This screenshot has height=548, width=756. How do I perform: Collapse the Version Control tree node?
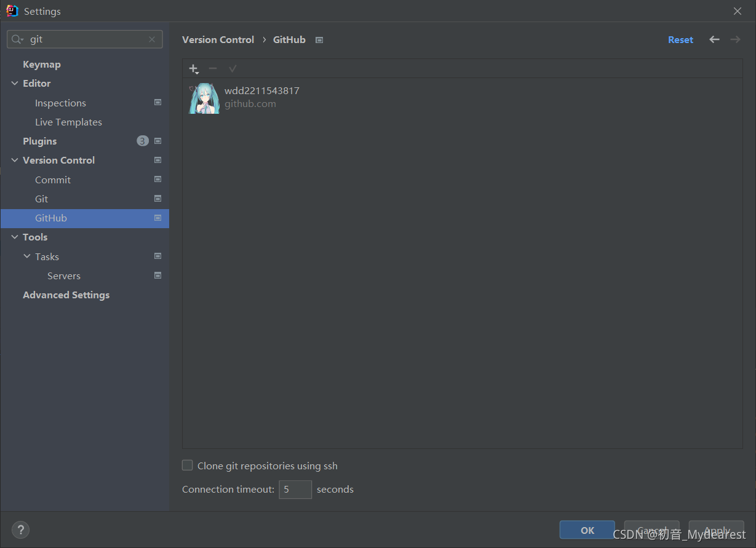(x=15, y=160)
